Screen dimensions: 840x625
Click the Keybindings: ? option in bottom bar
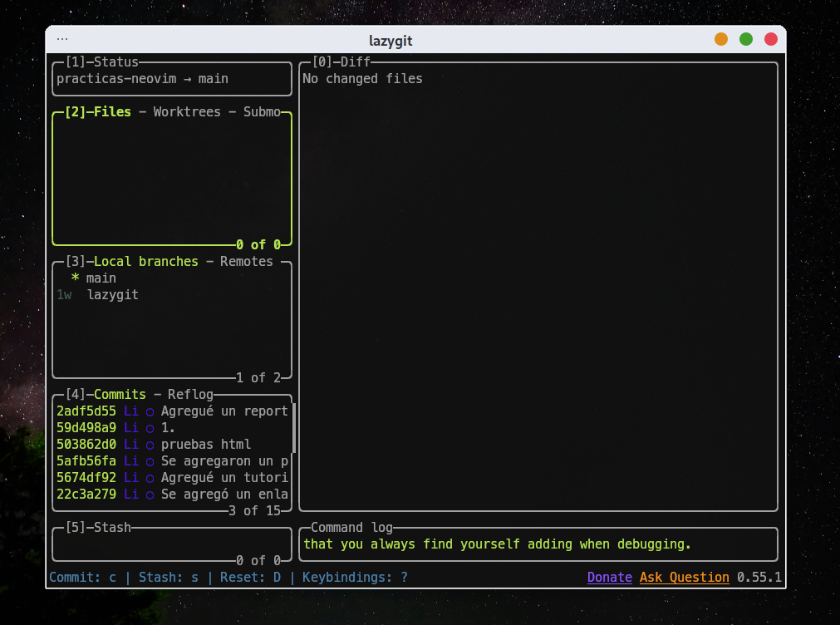[355, 577]
